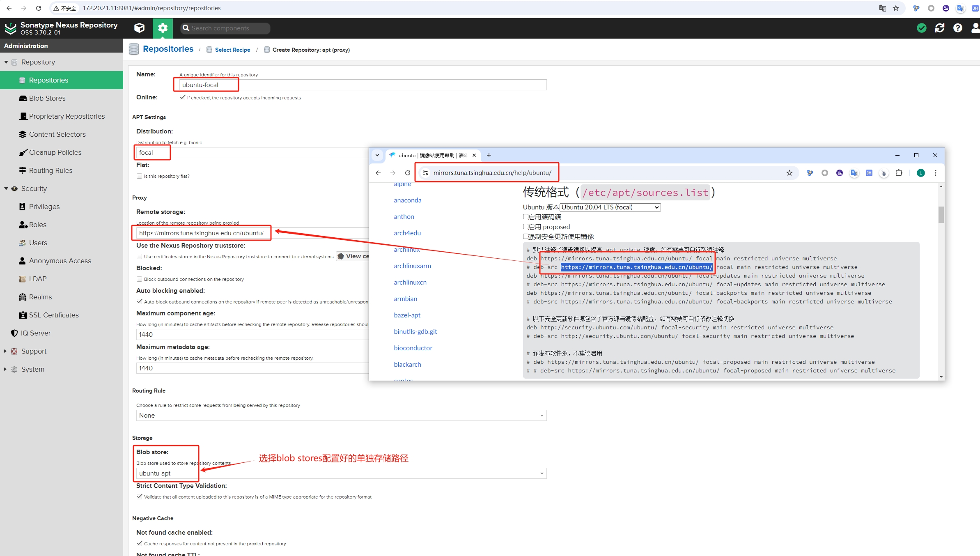Open new tab in the mirror window
Screen dimensions: 980x556
pos(489,155)
